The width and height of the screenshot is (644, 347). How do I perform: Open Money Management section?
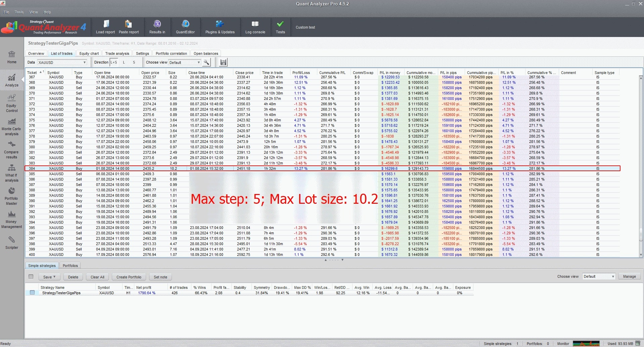point(12,219)
